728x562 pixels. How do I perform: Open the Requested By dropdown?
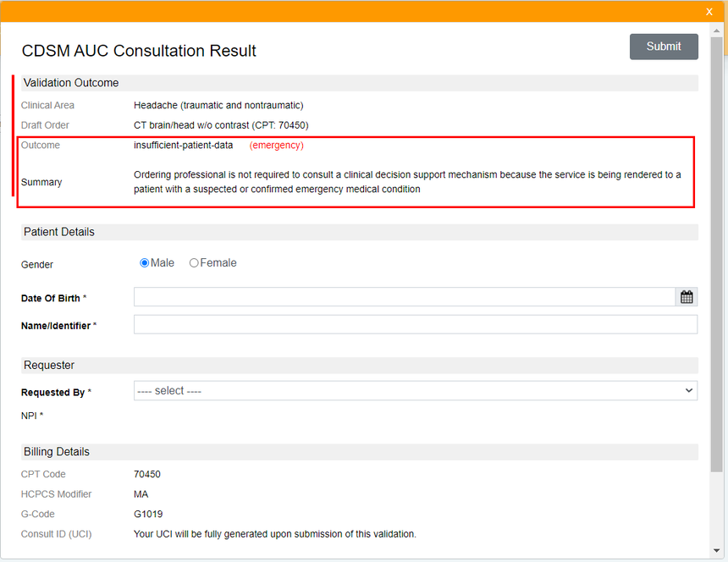pyautogui.click(x=415, y=391)
